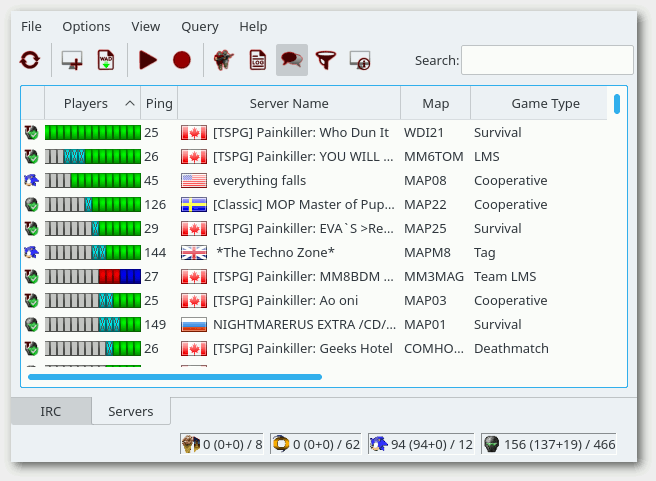Viewport: 656px width, 481px height.
Task: Click the Game Type column header
Action: tap(544, 103)
